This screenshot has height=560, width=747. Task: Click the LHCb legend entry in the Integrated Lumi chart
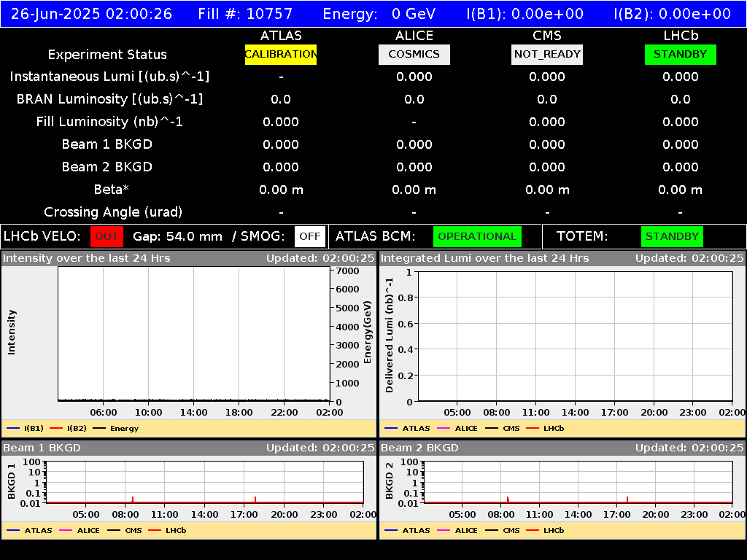tap(545, 429)
